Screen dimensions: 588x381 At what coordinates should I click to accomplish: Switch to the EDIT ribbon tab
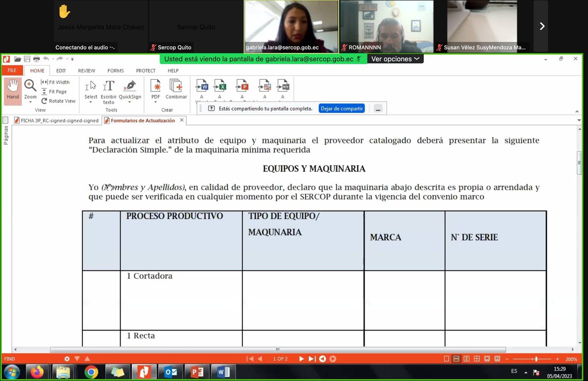coord(61,71)
